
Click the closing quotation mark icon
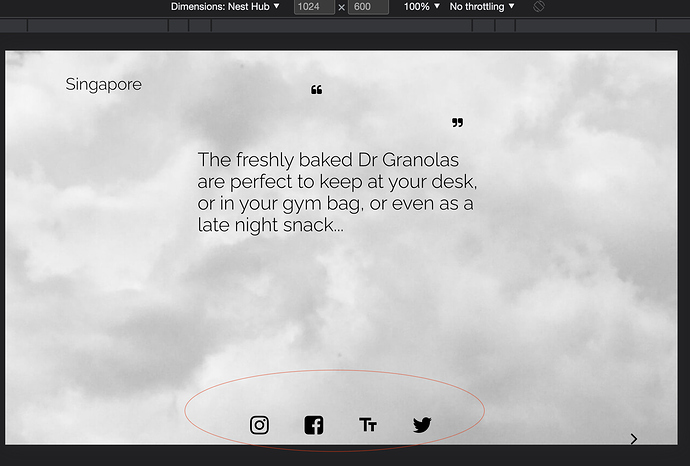pyautogui.click(x=457, y=123)
